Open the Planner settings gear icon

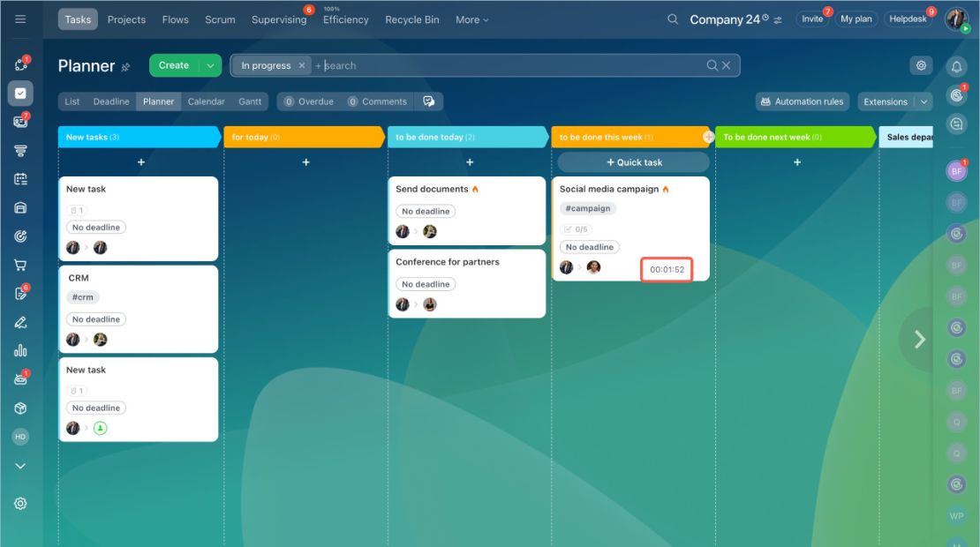[x=921, y=65]
